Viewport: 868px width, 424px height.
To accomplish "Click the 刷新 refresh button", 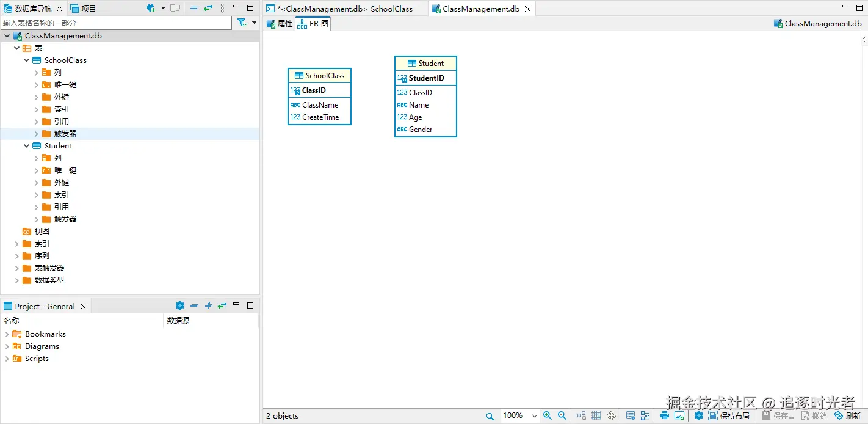I will [847, 415].
